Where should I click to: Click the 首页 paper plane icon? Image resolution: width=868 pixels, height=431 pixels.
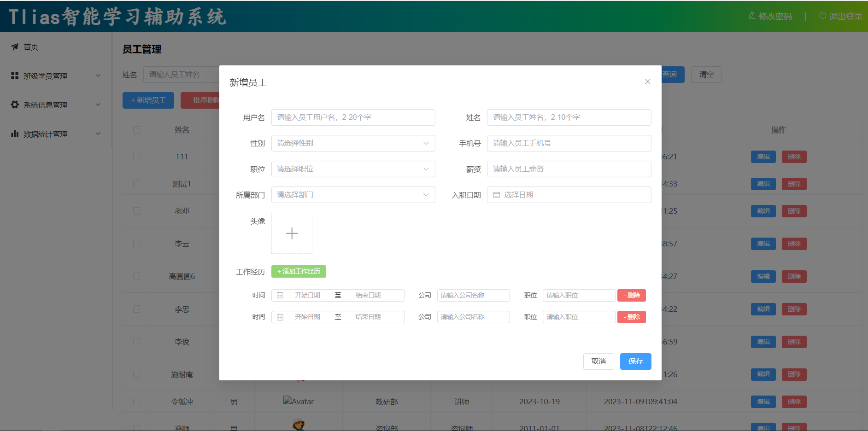(x=15, y=47)
